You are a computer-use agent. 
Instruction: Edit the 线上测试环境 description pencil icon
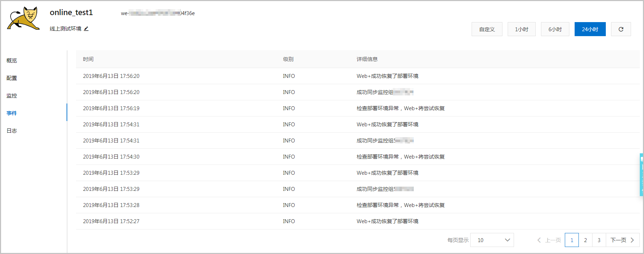[x=86, y=29]
